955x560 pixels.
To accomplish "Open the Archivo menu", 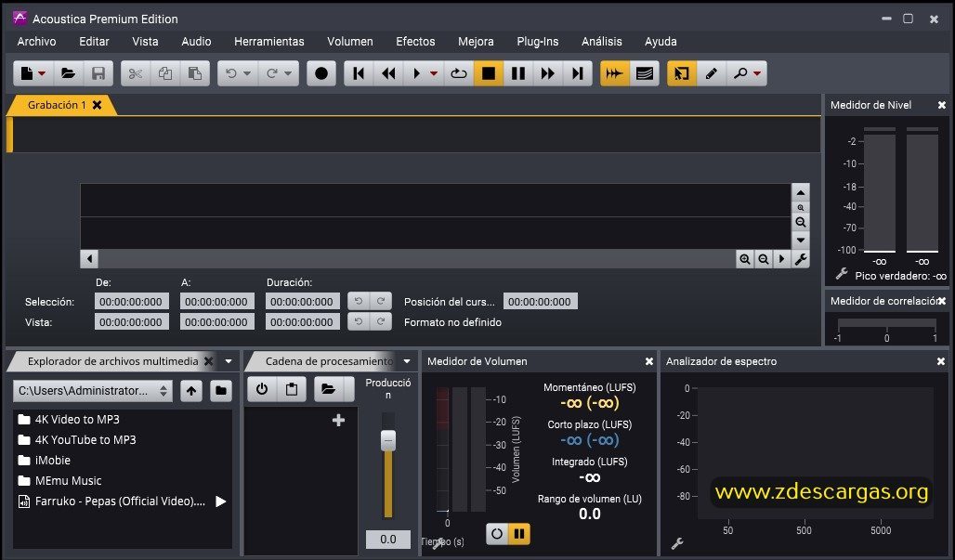I will point(36,42).
